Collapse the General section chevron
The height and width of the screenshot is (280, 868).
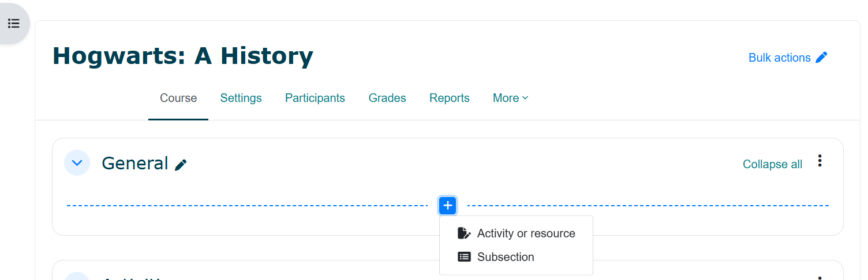click(x=77, y=163)
